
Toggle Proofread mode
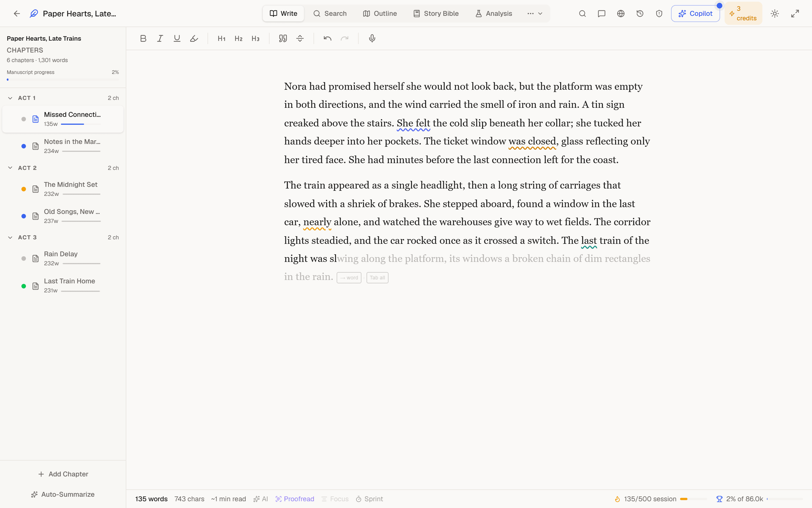(295, 499)
